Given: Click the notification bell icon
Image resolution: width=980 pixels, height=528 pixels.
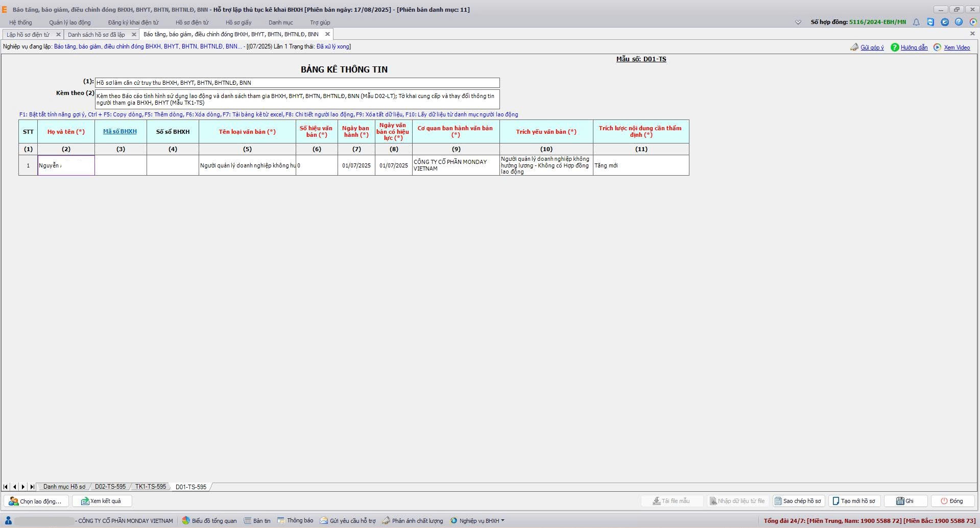Looking at the screenshot, I should tap(916, 22).
